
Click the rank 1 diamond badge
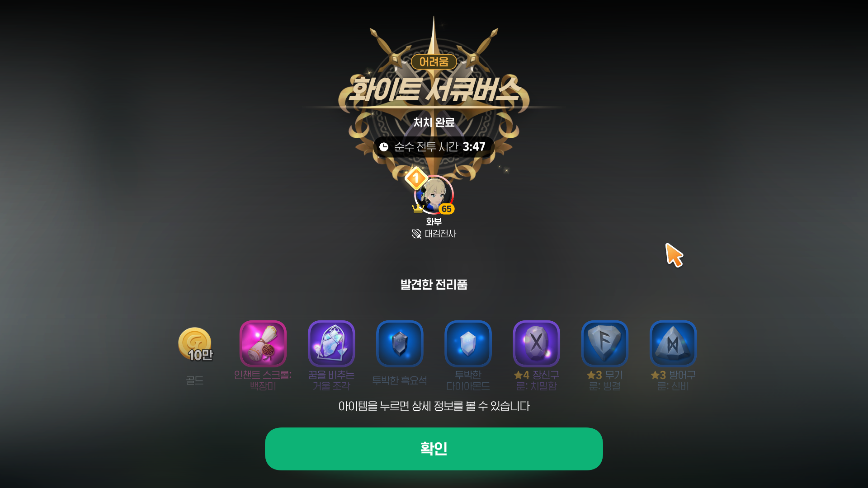(x=416, y=178)
